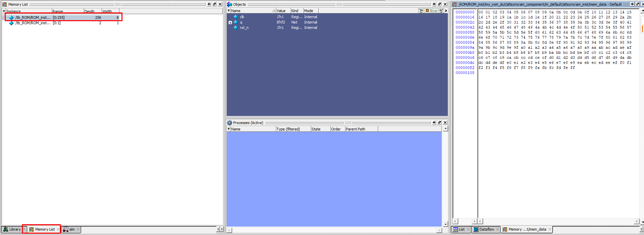Viewport: 644px width, 235px height.
Task: Click the Objects panel title icon
Action: tap(229, 4)
